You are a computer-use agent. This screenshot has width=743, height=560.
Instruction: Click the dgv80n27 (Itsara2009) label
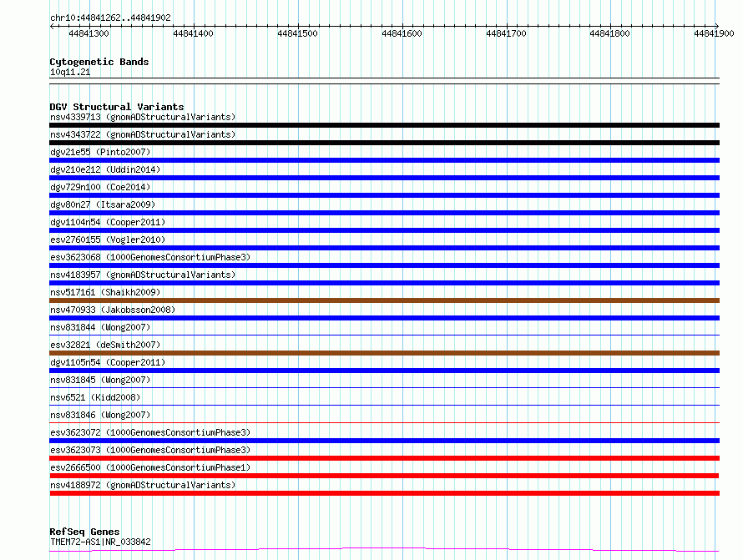coord(103,204)
